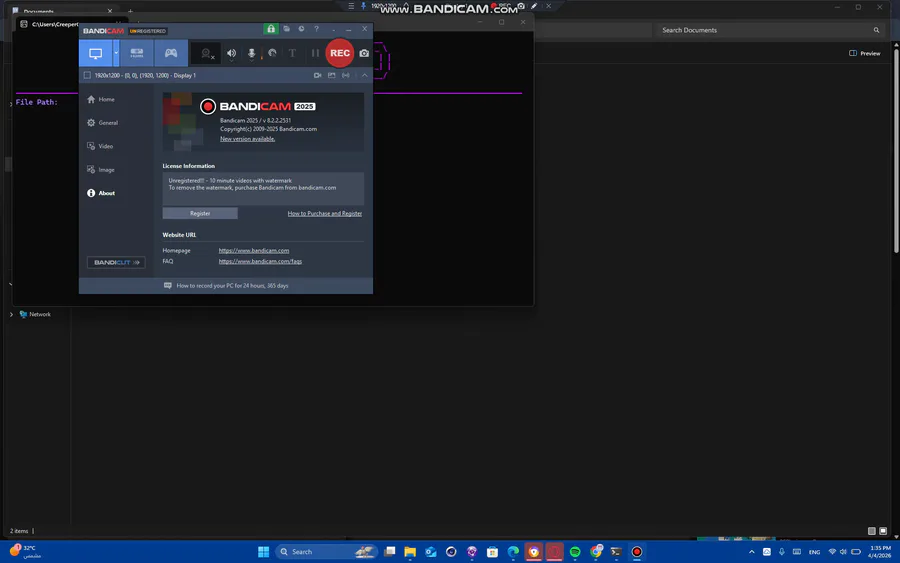Image resolution: width=900 pixels, height=563 pixels.
Task: Open How to Purchase and Register link
Action: pyautogui.click(x=325, y=213)
